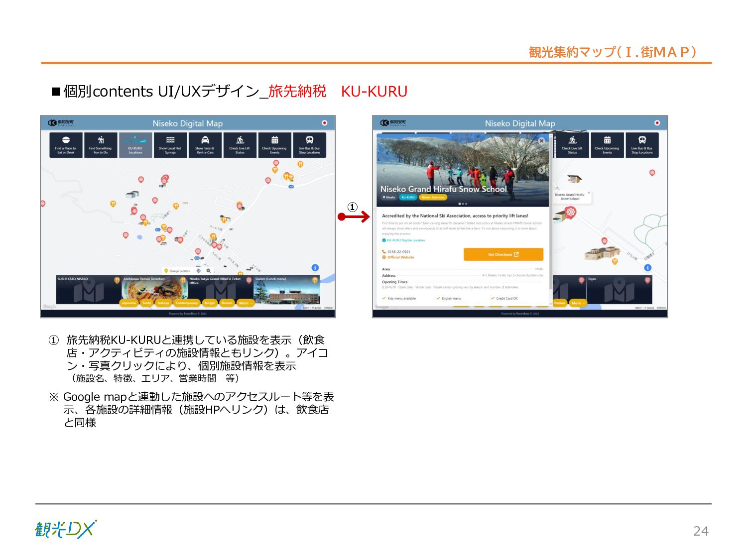Click the 'English menu' feature text
This screenshot has height=560, width=747.
pos(451,298)
